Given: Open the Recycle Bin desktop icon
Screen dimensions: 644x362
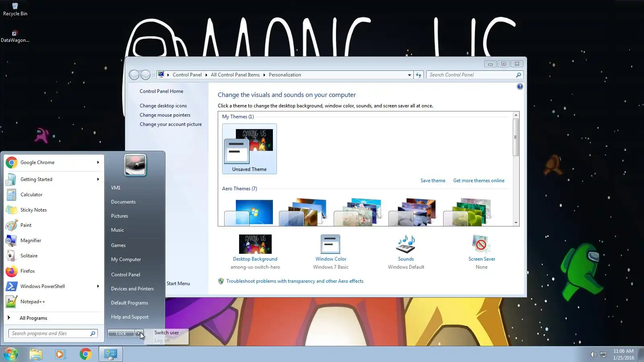Looking at the screenshot, I should [15, 10].
